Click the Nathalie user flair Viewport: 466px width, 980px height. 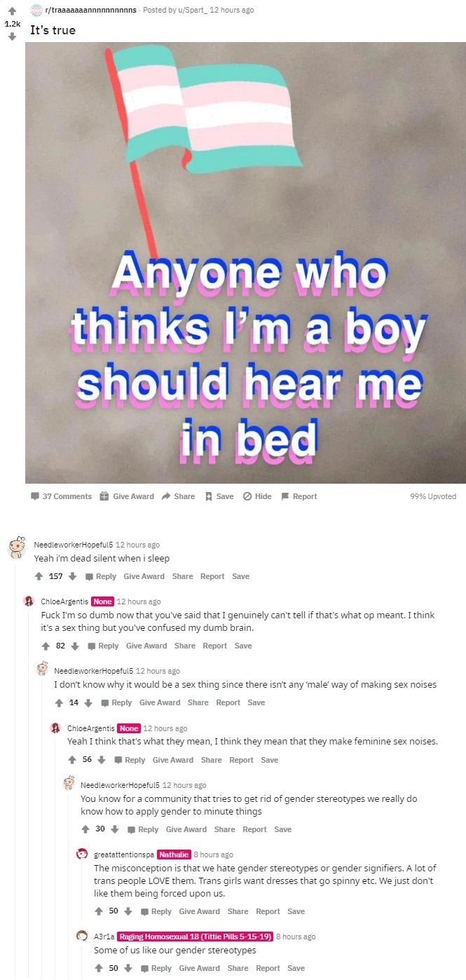pos(174,855)
